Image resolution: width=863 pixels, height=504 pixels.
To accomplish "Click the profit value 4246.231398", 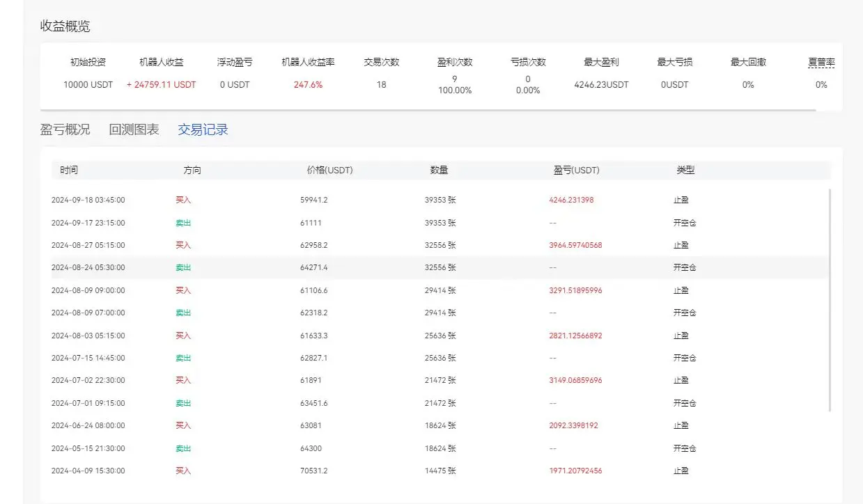I will pyautogui.click(x=571, y=200).
